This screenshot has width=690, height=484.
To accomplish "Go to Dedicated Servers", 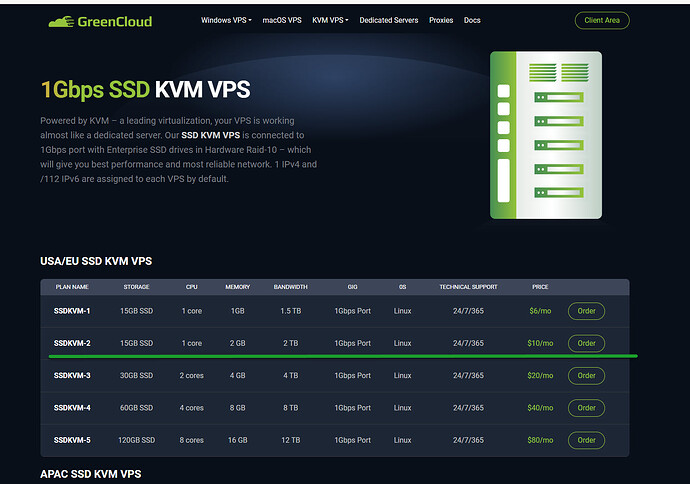I will [389, 20].
